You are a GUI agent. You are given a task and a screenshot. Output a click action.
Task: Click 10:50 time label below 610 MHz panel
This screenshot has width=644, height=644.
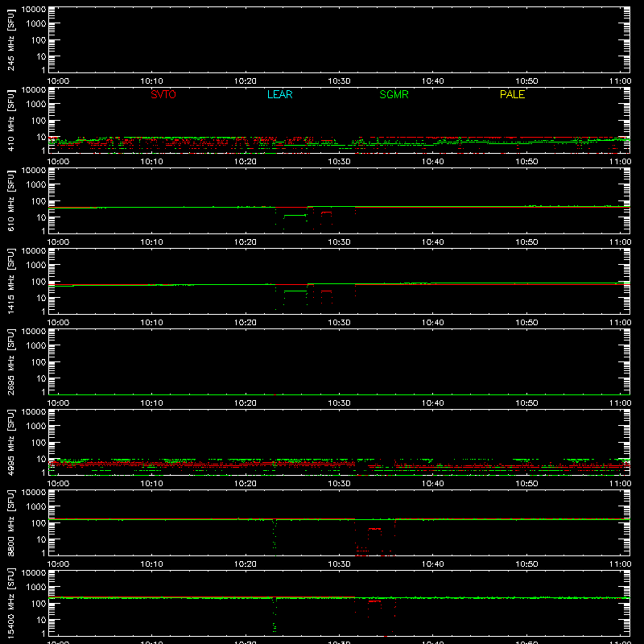[x=526, y=242]
